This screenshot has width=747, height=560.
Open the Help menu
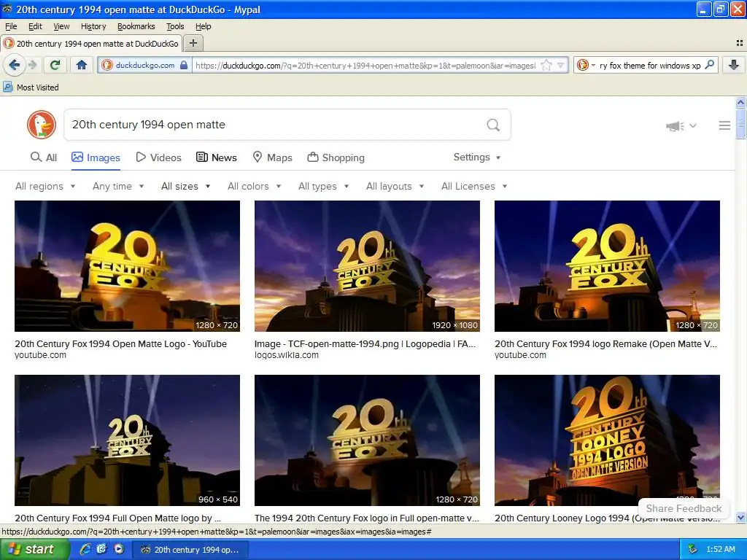point(204,26)
